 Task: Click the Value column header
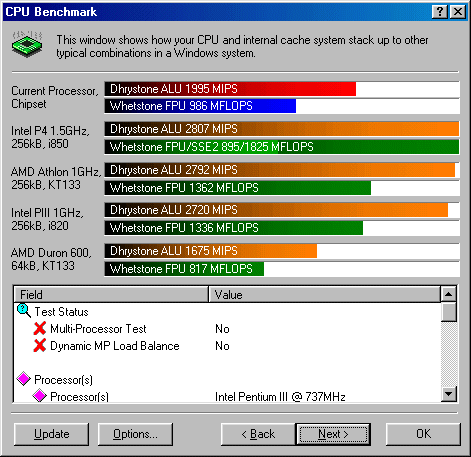[x=324, y=294]
